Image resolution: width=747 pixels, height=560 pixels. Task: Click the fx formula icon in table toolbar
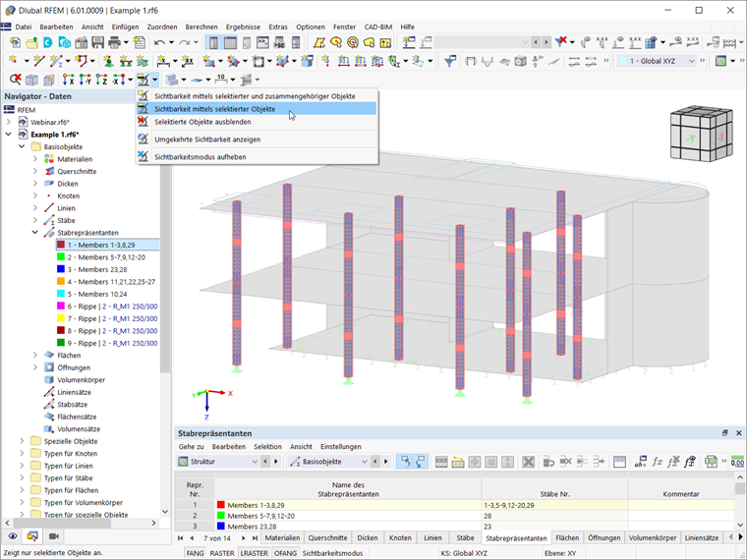coord(658,462)
